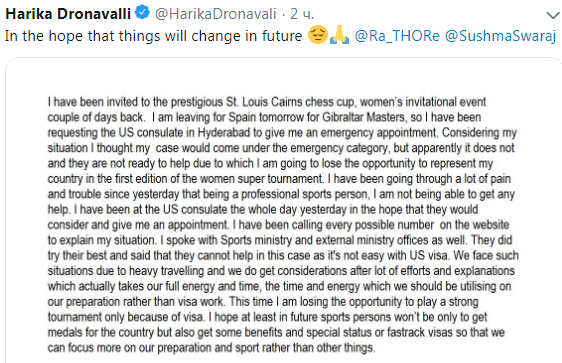Click the phrase "St. Louis Cairns chess cup"
Screen dimensions: 562x363
point(290,102)
